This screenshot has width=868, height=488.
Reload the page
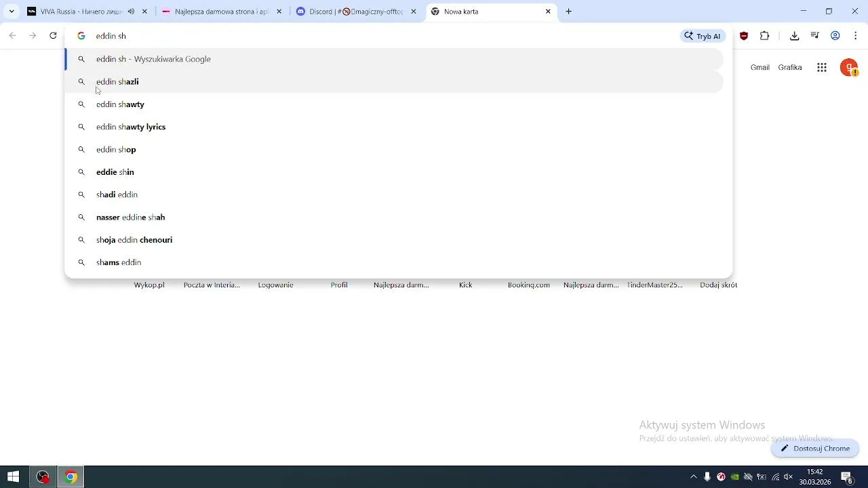(x=53, y=36)
